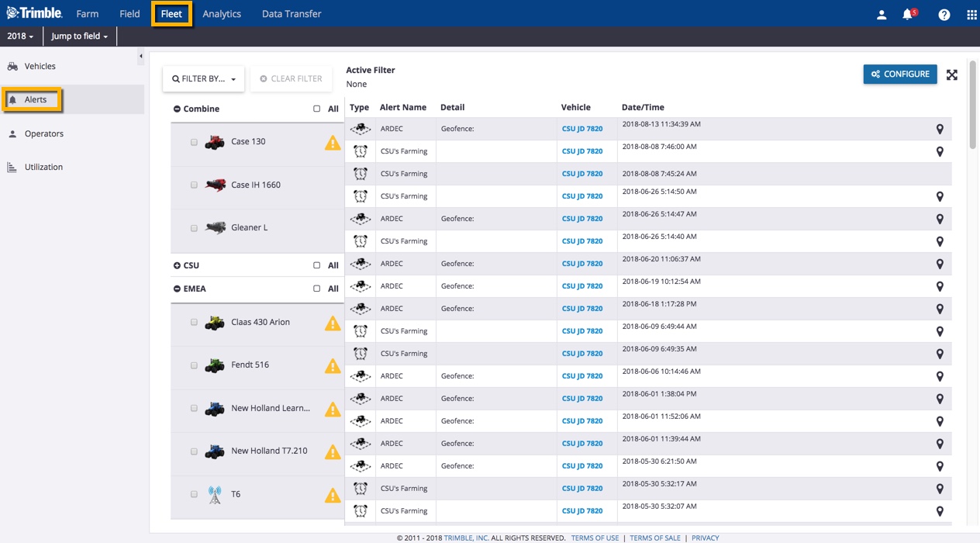Show map location for 2018-06-20 11:06:37 AM alert

pyautogui.click(x=940, y=265)
